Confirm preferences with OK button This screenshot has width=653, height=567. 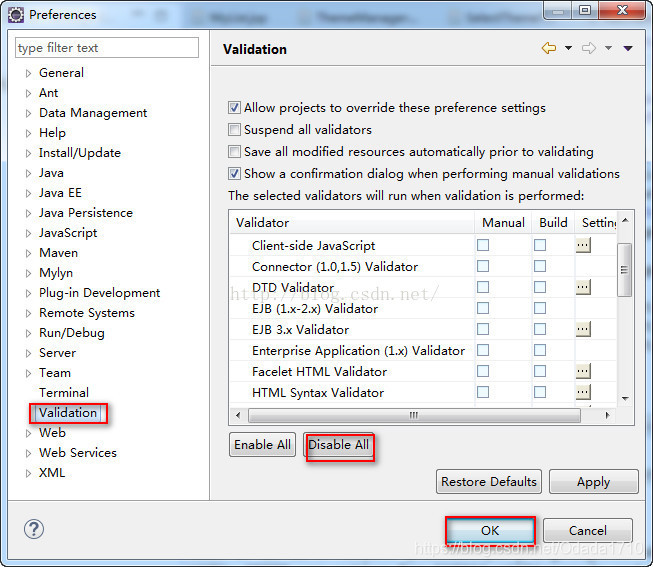490,530
